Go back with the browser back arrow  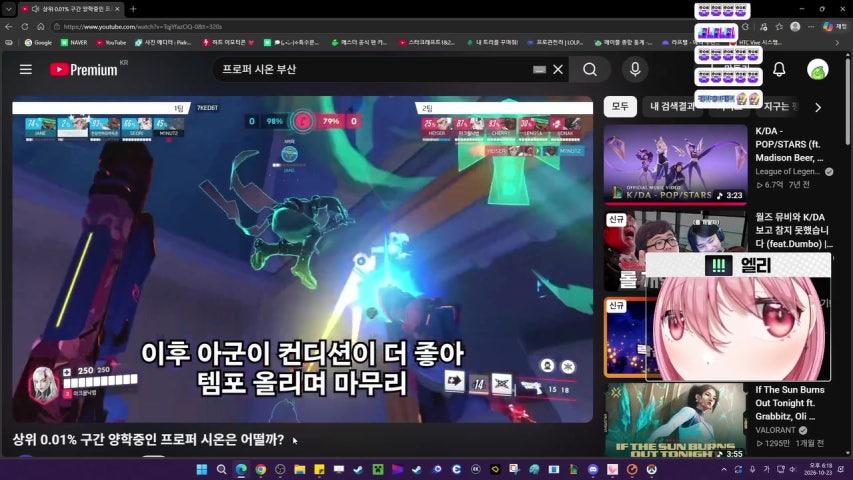pyautogui.click(x=9, y=27)
